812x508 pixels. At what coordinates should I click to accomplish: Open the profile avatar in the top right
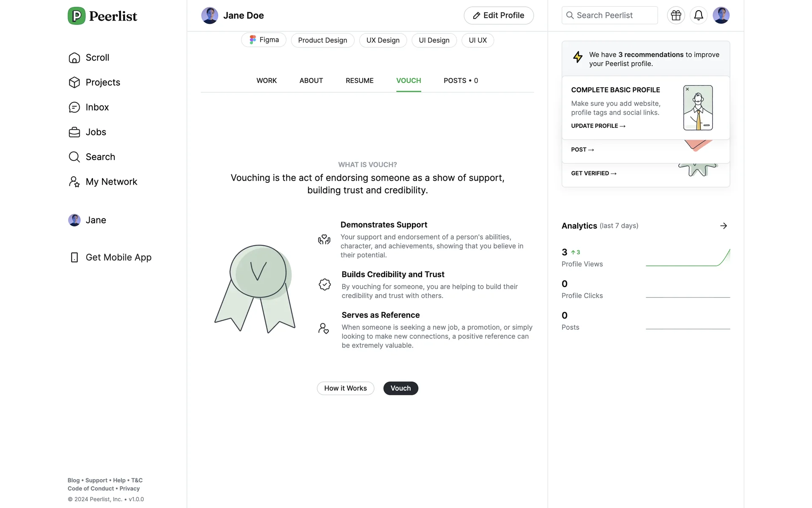(721, 16)
